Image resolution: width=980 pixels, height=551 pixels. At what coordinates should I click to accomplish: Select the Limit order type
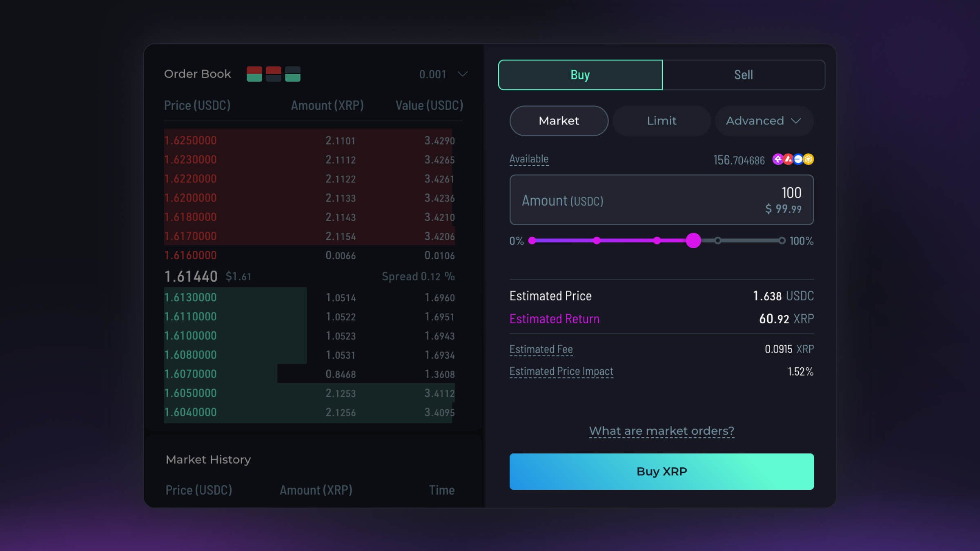(x=661, y=121)
